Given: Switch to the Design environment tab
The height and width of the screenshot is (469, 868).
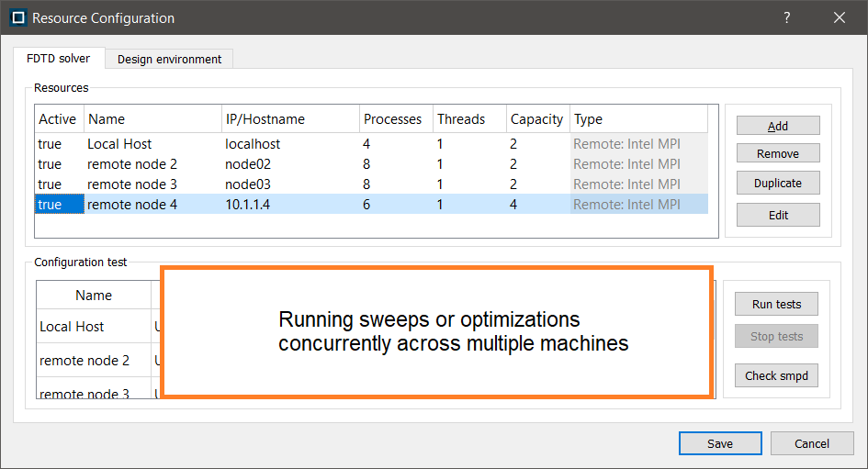Looking at the screenshot, I should click(x=169, y=59).
